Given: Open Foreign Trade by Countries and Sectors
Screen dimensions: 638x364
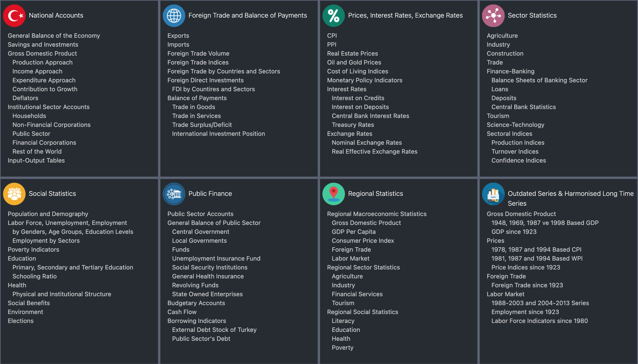Looking at the screenshot, I should coord(224,71).
